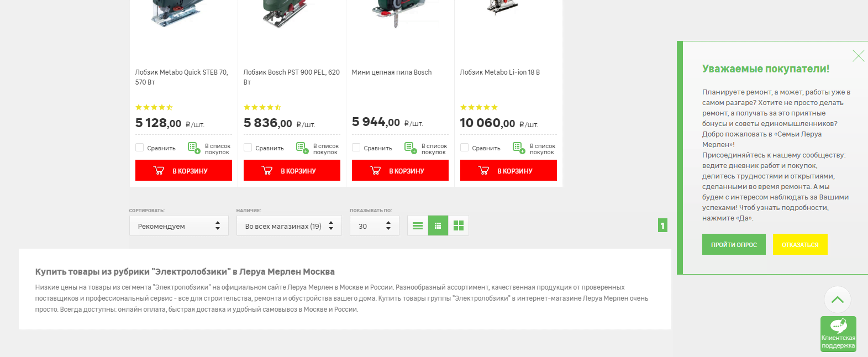Check Сравнить for Мини цепная пила Bosch
868x357 pixels.
coord(356,148)
